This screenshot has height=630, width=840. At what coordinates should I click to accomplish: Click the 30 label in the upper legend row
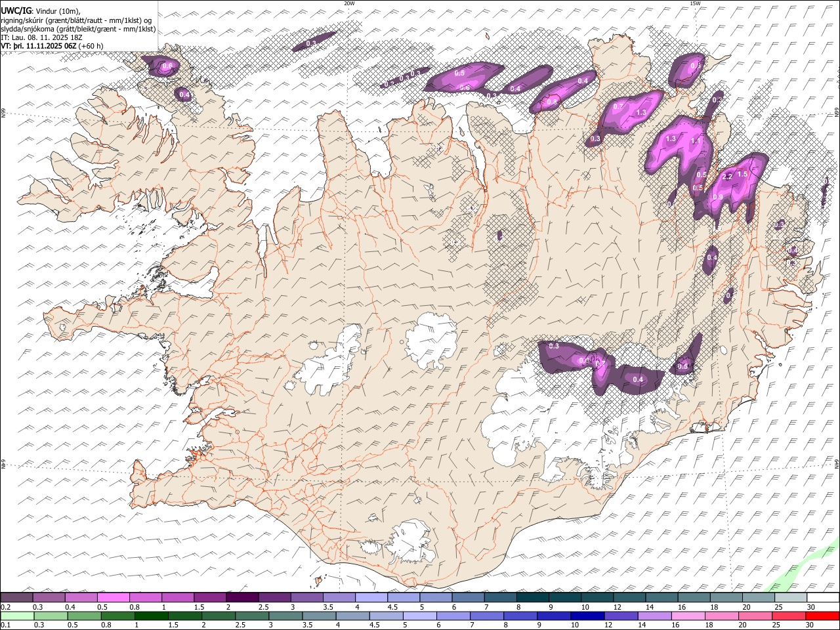(x=811, y=607)
